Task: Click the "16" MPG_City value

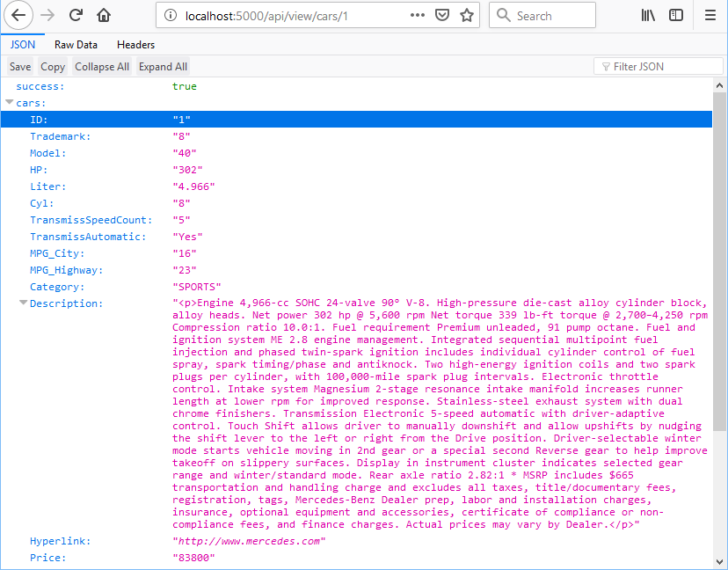Action: click(x=185, y=253)
